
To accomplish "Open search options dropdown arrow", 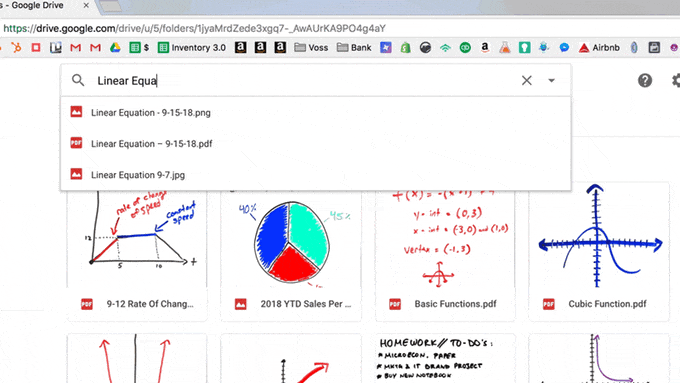I will pos(551,80).
